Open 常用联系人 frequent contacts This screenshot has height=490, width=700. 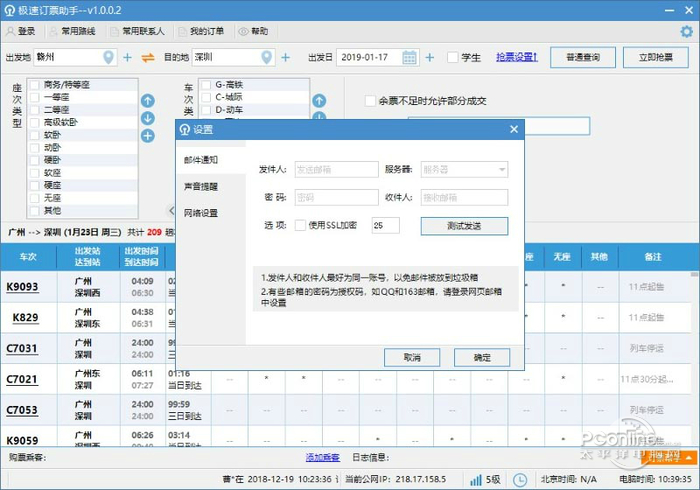pyautogui.click(x=138, y=31)
